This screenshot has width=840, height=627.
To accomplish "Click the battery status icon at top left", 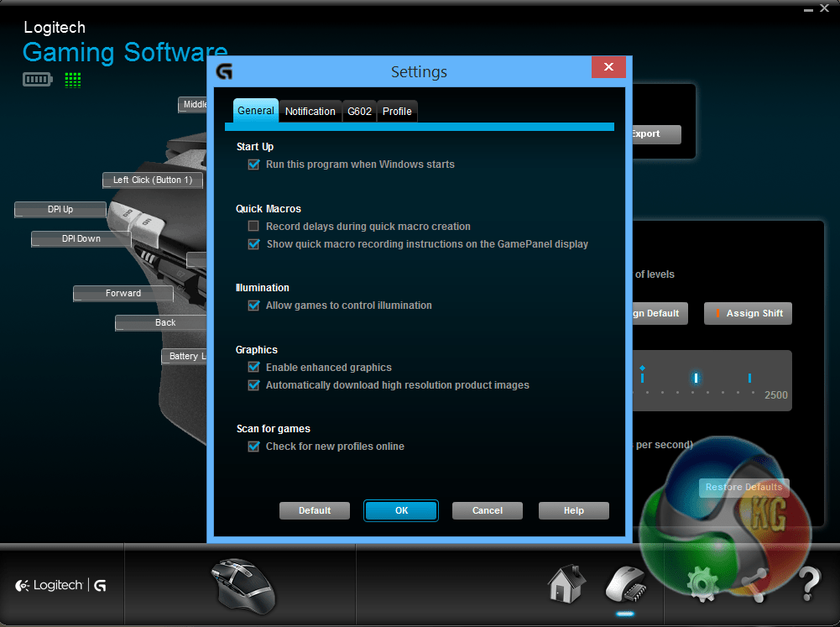I will tap(37, 80).
